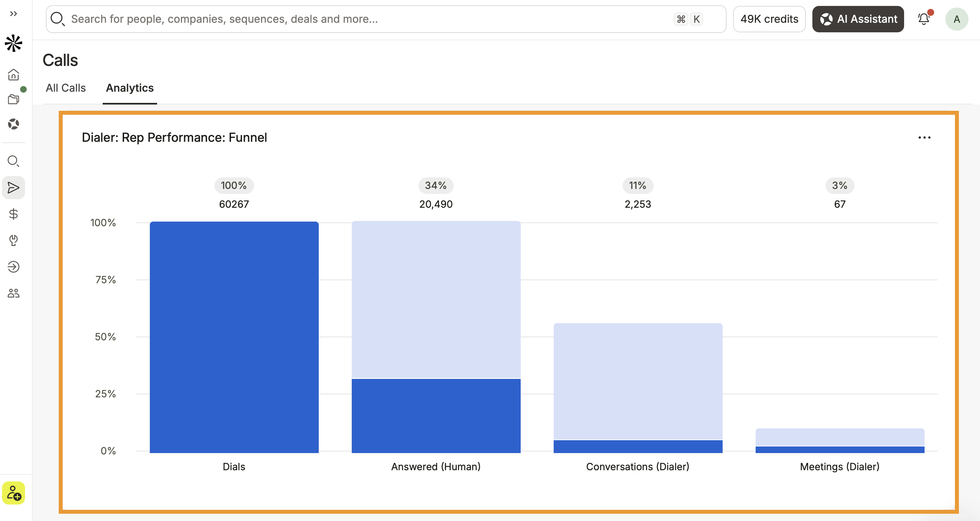
Task: Open the dollar sign Deals icon
Action: point(14,214)
